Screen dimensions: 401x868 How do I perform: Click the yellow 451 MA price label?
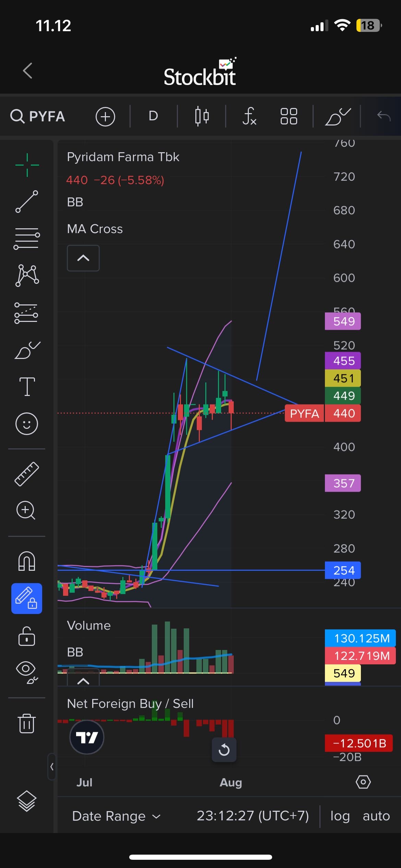click(x=343, y=378)
